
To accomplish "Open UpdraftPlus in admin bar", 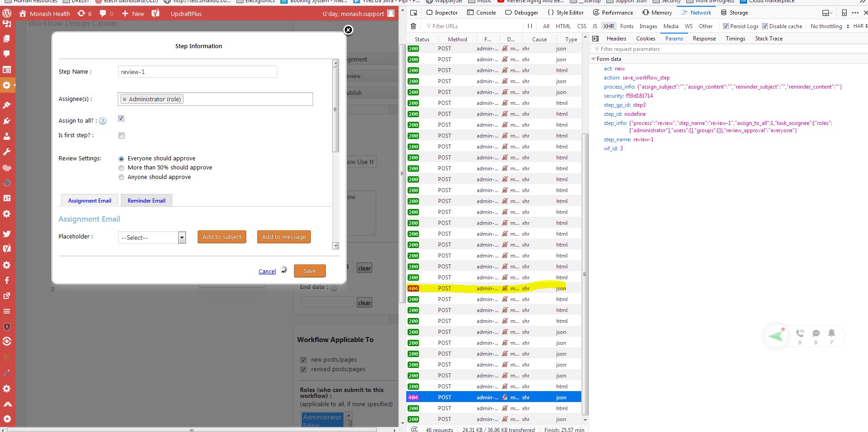I will pyautogui.click(x=186, y=14).
